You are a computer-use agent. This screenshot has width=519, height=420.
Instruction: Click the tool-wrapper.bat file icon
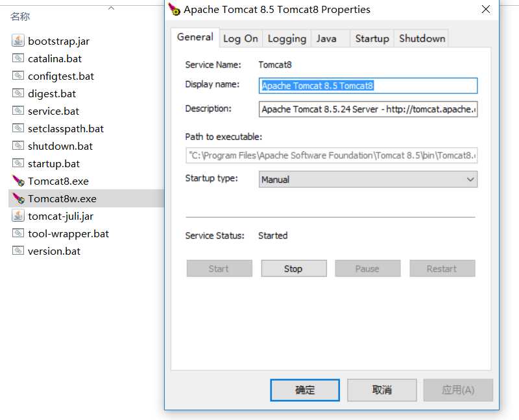coord(18,233)
